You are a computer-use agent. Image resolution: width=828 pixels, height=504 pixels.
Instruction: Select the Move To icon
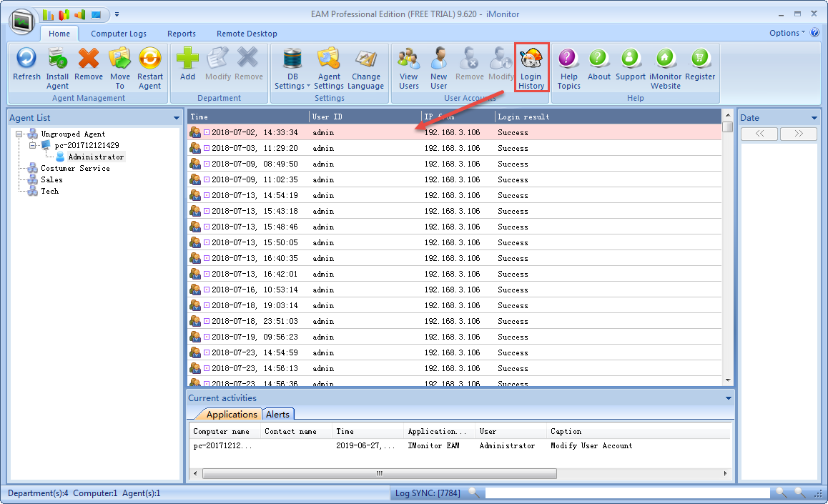pyautogui.click(x=120, y=69)
